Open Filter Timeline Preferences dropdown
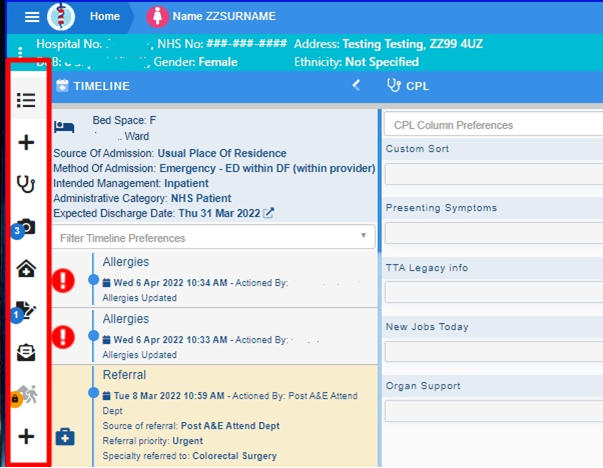603x468 pixels. click(x=213, y=238)
